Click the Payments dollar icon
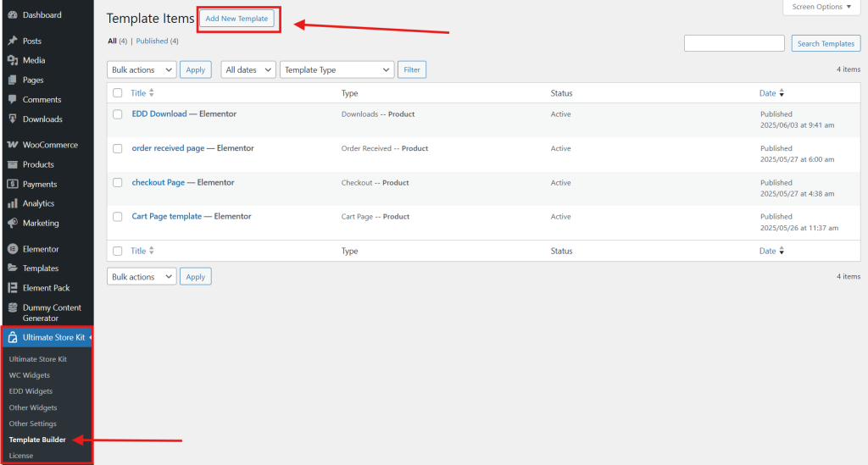 (x=12, y=184)
